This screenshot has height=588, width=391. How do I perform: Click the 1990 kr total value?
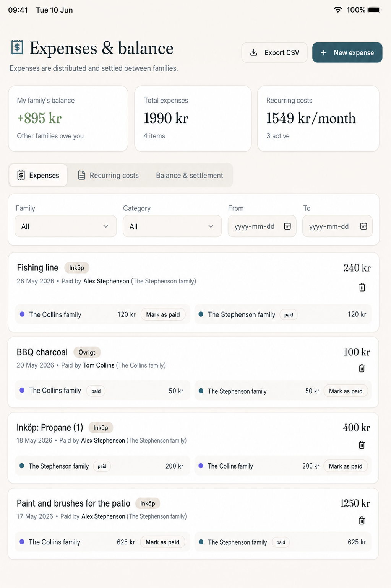[x=166, y=118]
